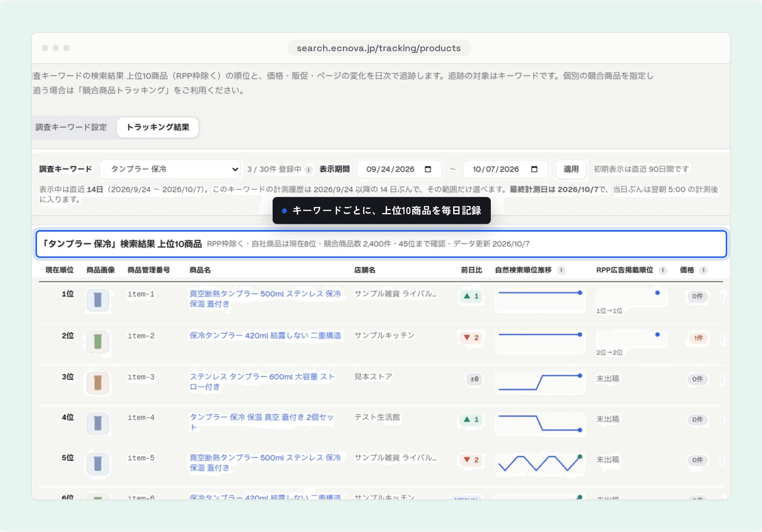Click the 適用 button
This screenshot has width=762, height=532.
tap(571, 169)
